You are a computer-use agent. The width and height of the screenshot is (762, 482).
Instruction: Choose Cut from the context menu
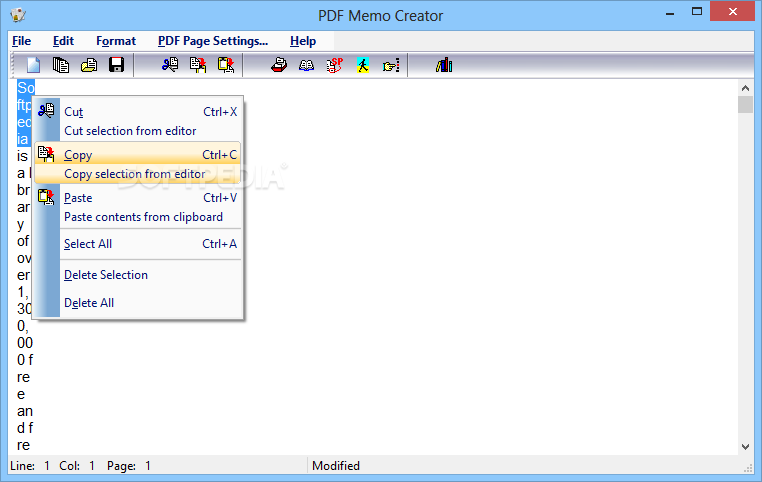tap(138, 120)
